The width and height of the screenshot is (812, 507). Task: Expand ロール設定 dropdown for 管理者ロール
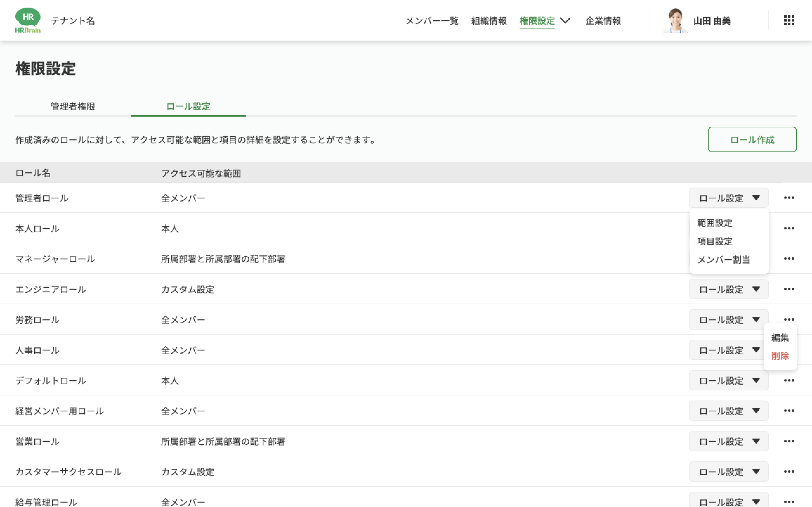[x=729, y=198]
